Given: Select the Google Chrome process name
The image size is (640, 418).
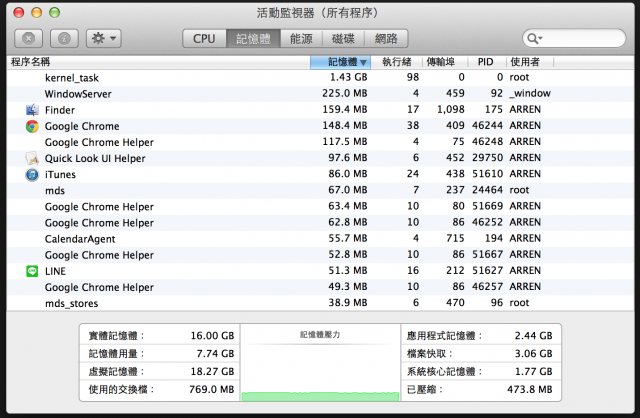Looking at the screenshot, I should pyautogui.click(x=82, y=126).
